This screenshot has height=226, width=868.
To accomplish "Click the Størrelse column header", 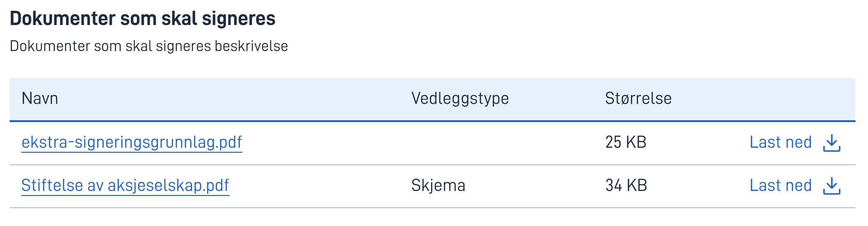I will (638, 99).
